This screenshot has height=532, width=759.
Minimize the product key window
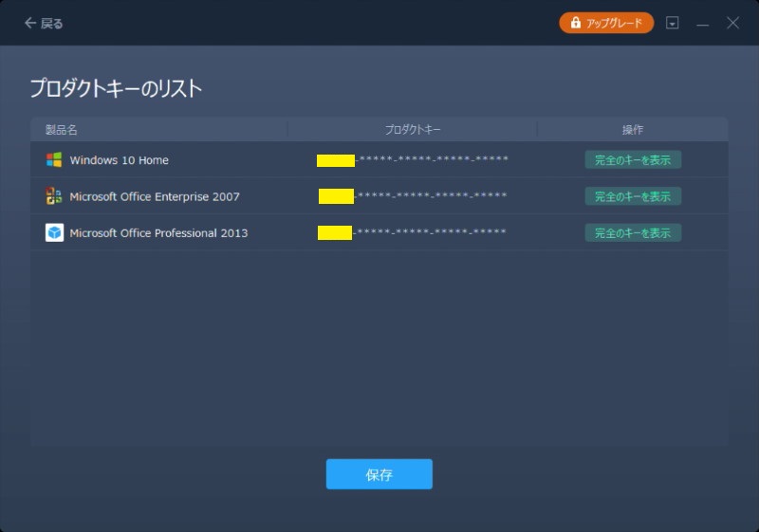[x=703, y=23]
